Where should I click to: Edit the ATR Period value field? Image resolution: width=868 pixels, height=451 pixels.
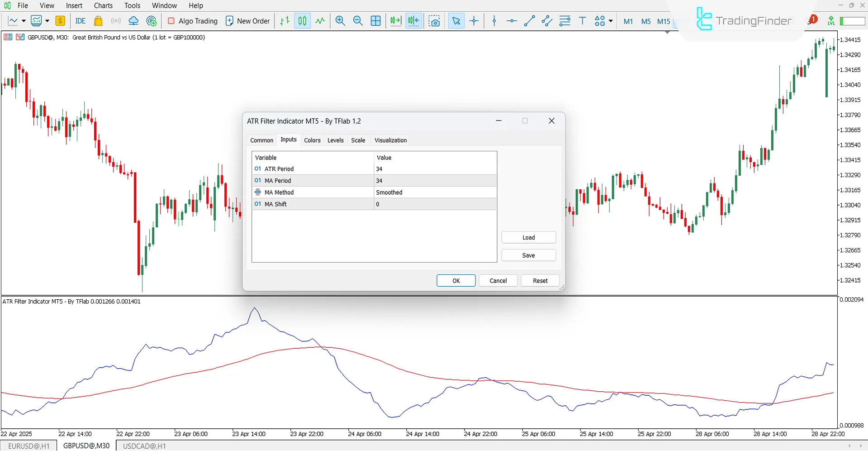pos(435,169)
